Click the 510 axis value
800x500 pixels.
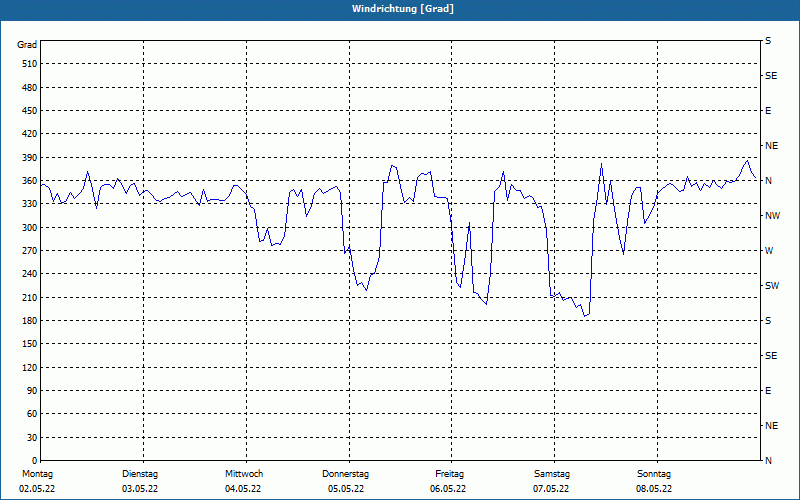pyautogui.click(x=30, y=64)
